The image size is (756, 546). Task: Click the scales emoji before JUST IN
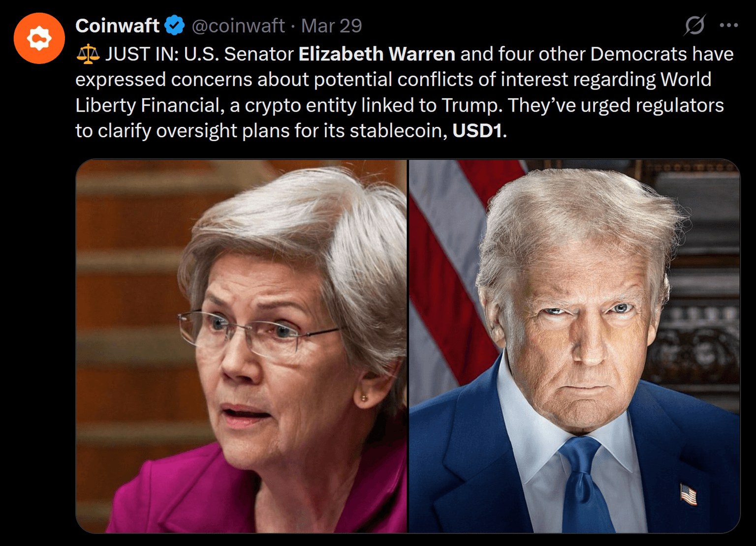[88, 54]
